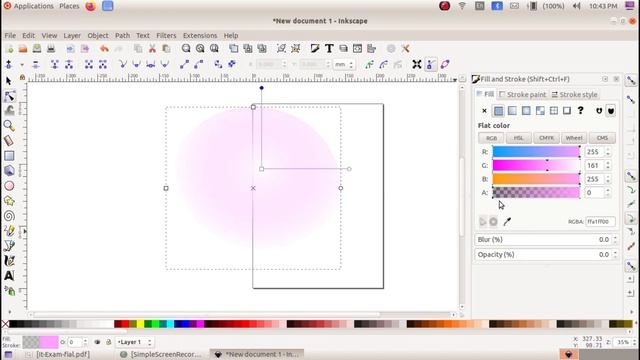Adjust the Opacity percent stepper
This screenshot has width=640, height=360.
(x=615, y=254)
